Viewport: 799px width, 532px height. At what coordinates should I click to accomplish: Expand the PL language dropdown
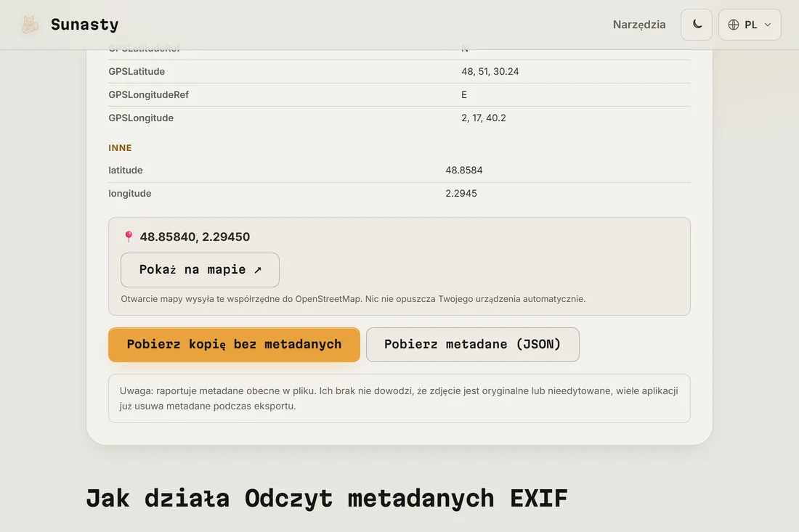pos(750,25)
